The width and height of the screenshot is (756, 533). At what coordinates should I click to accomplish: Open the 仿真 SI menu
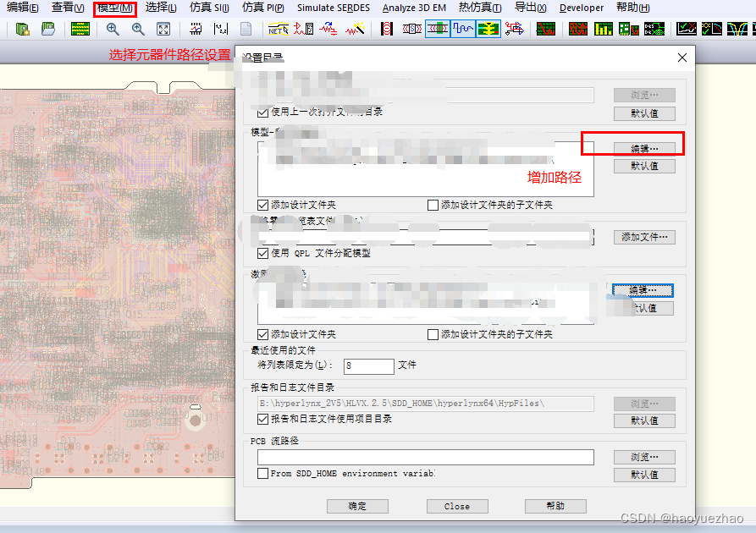(209, 8)
